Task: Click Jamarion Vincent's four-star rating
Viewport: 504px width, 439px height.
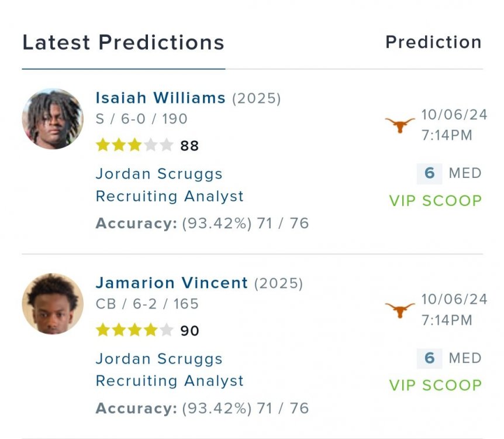Action: click(x=134, y=330)
